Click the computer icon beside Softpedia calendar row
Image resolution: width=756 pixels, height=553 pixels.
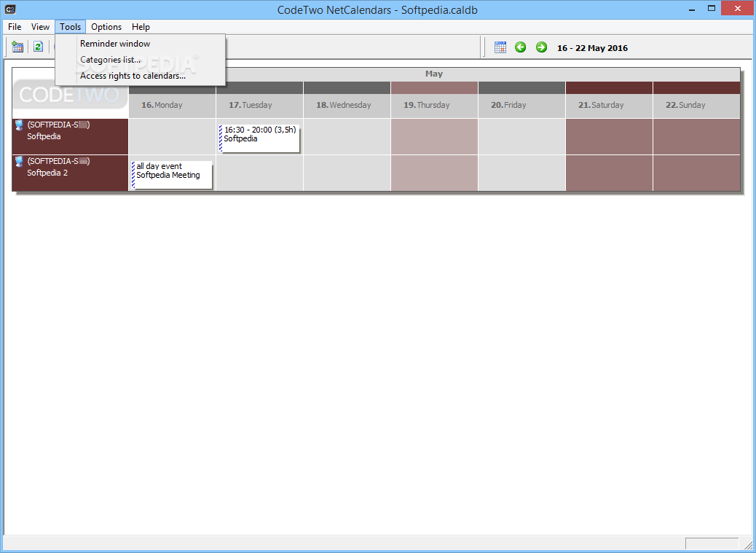point(19,125)
